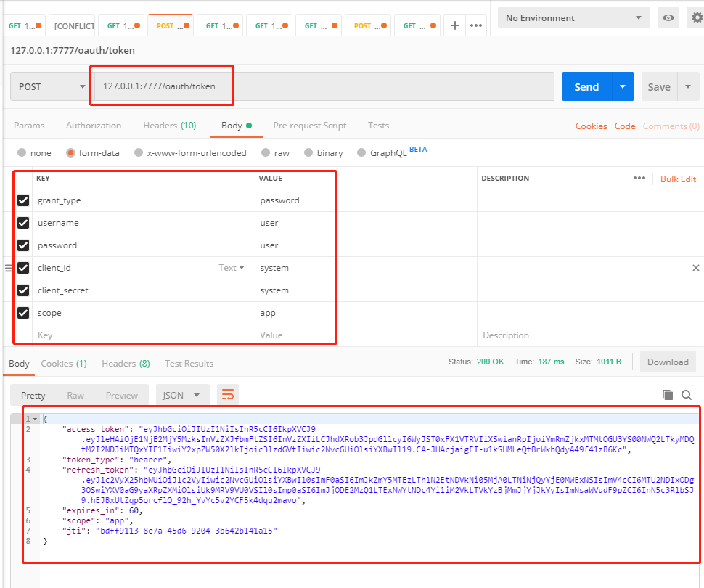This screenshot has height=588, width=704.
Task: Click the wrap lines icon in response
Action: pos(228,395)
